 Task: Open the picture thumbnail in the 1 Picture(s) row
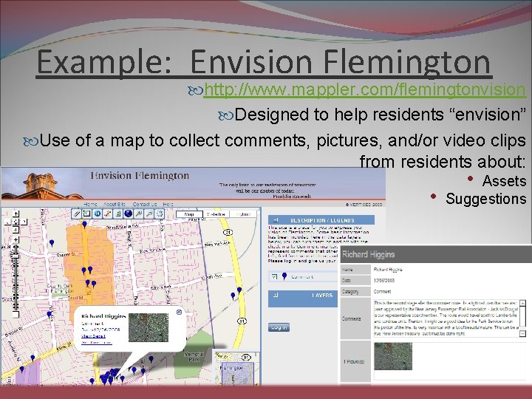(x=393, y=356)
